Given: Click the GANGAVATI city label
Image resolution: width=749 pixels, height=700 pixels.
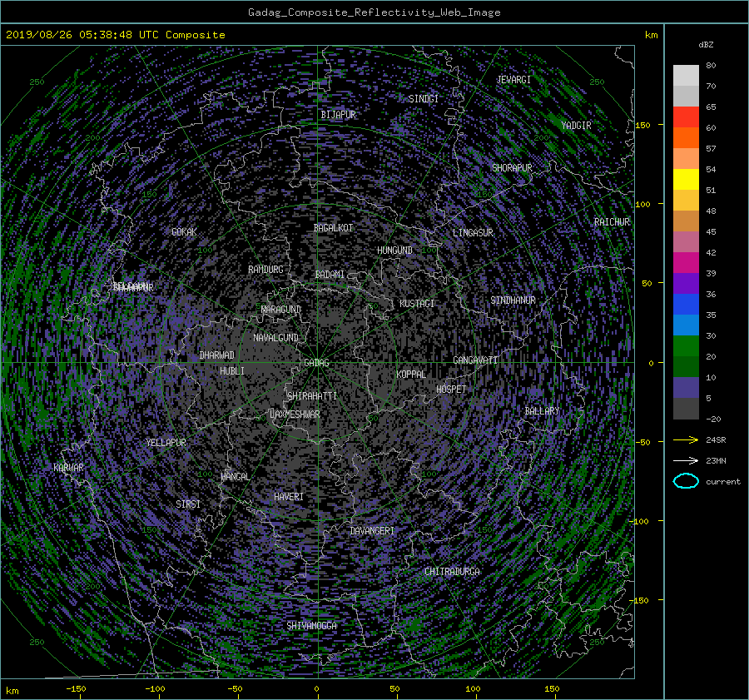Looking at the screenshot, I should (x=475, y=360).
